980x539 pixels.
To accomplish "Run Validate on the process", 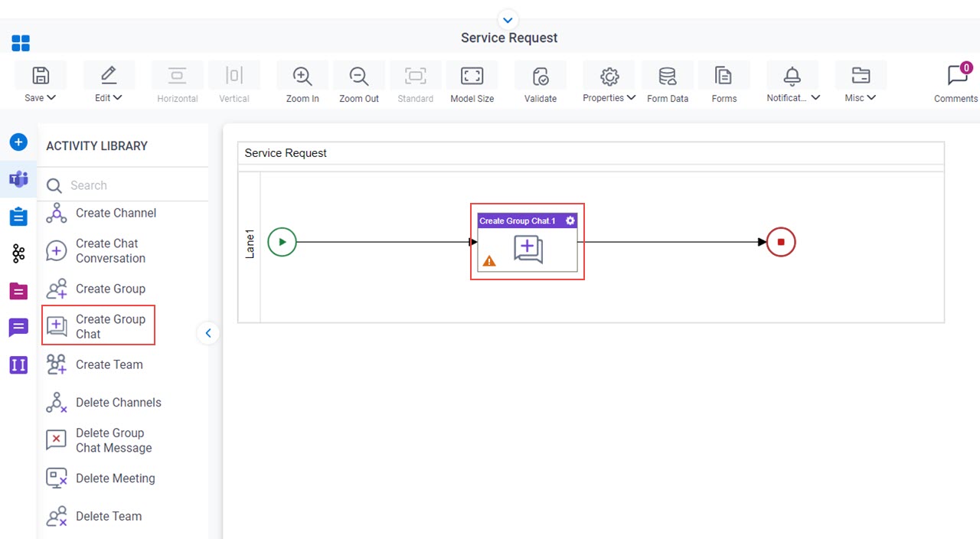I will (x=541, y=76).
